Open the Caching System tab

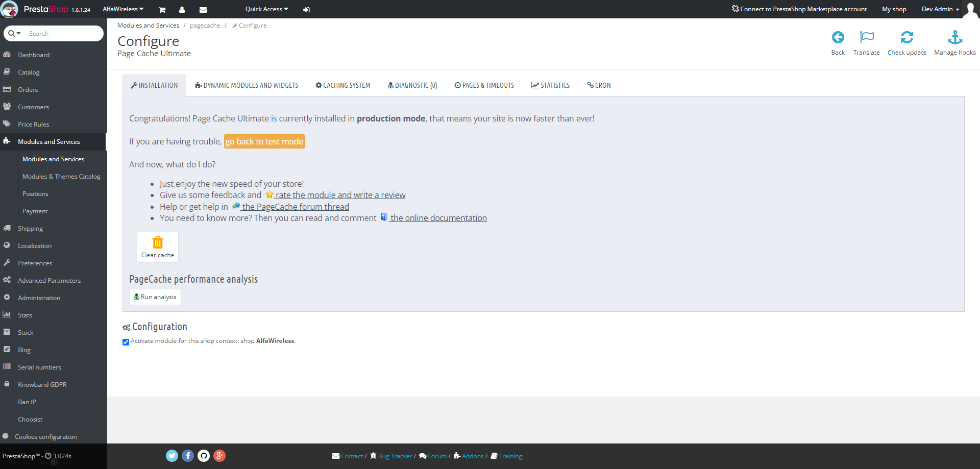(343, 85)
